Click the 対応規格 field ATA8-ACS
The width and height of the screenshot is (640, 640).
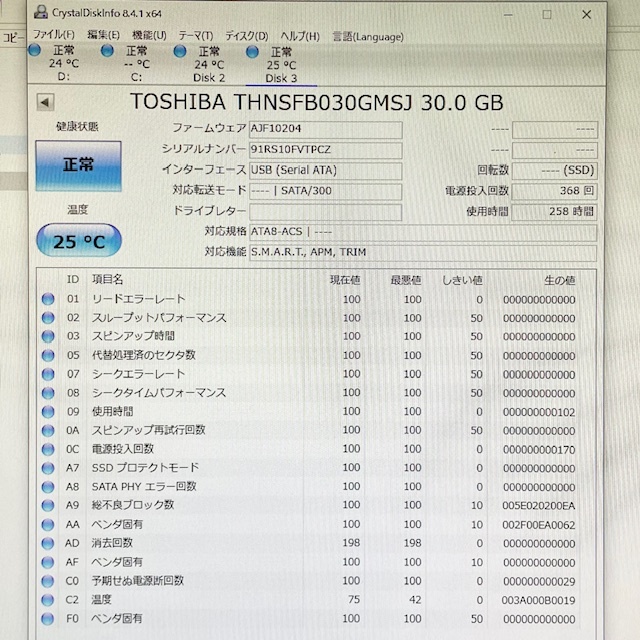pos(423,232)
